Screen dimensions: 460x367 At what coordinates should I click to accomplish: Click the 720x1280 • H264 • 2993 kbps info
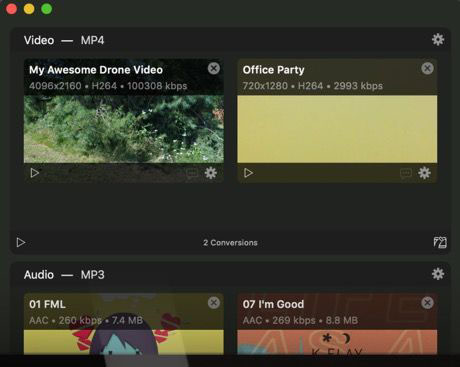click(313, 86)
